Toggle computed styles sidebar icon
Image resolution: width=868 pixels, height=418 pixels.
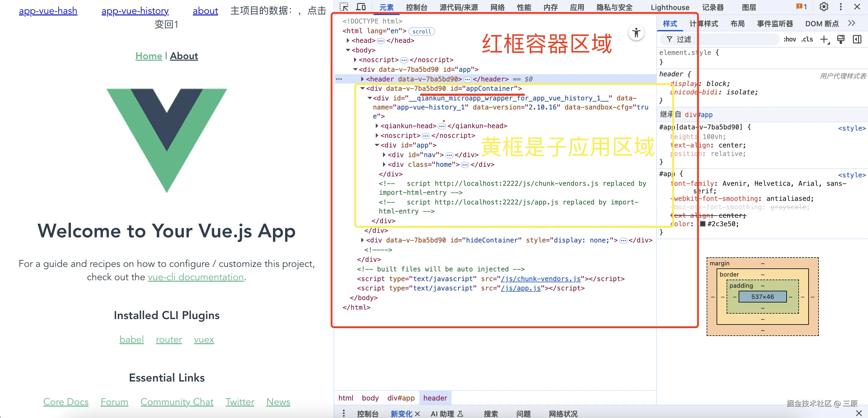[x=857, y=40]
